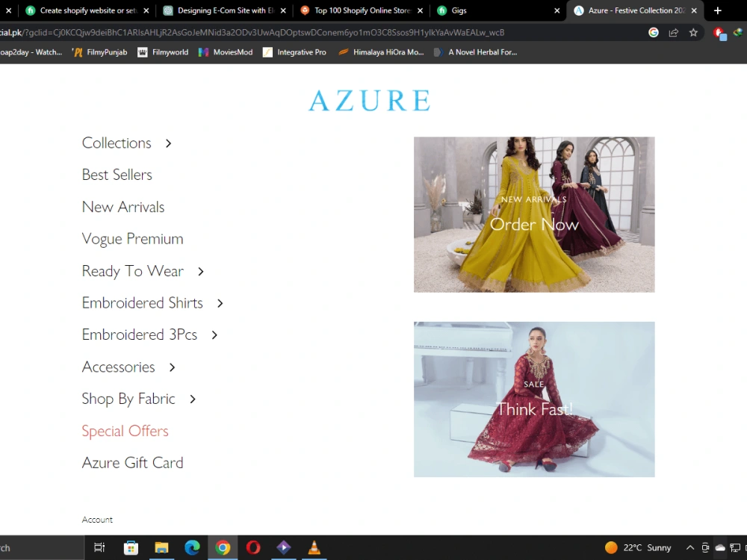Close the Designing E-Com Site tab

pyautogui.click(x=283, y=10)
